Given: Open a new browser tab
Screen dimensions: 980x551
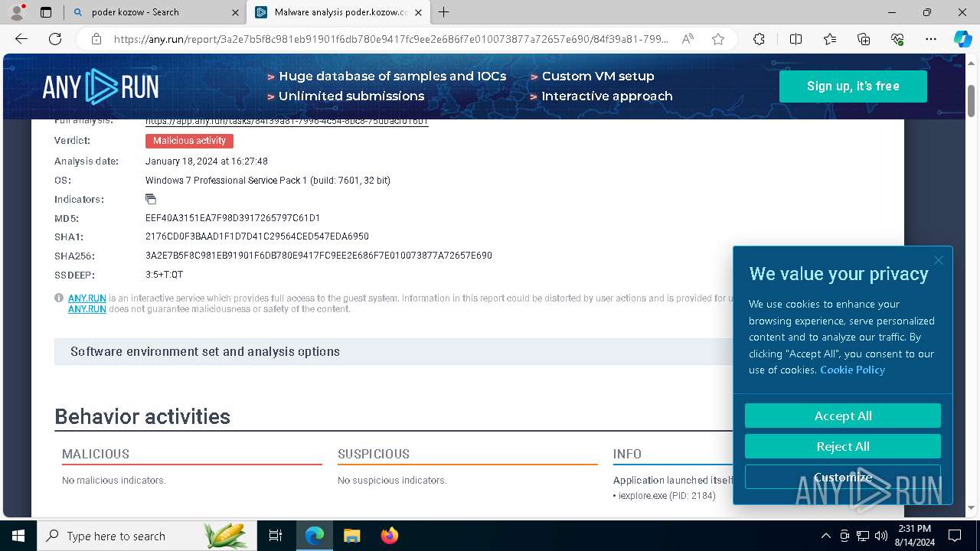Looking at the screenshot, I should [x=444, y=12].
